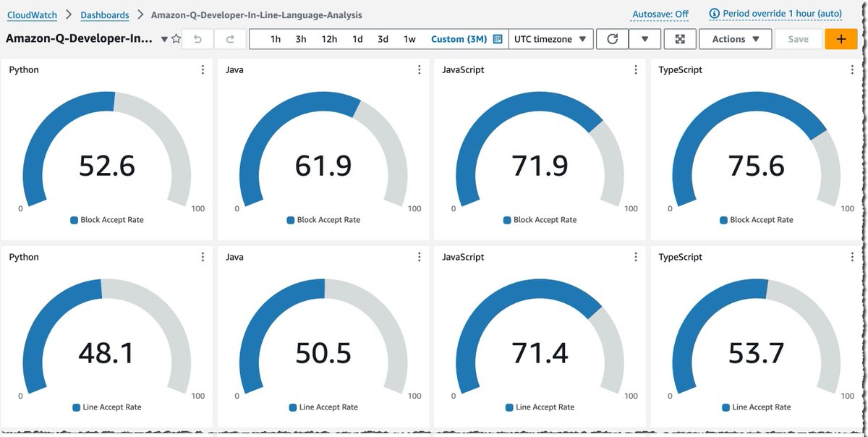Image resolution: width=868 pixels, height=437 pixels.
Task: Open the JavaScript Block Accept Rate widget menu
Action: 636,70
